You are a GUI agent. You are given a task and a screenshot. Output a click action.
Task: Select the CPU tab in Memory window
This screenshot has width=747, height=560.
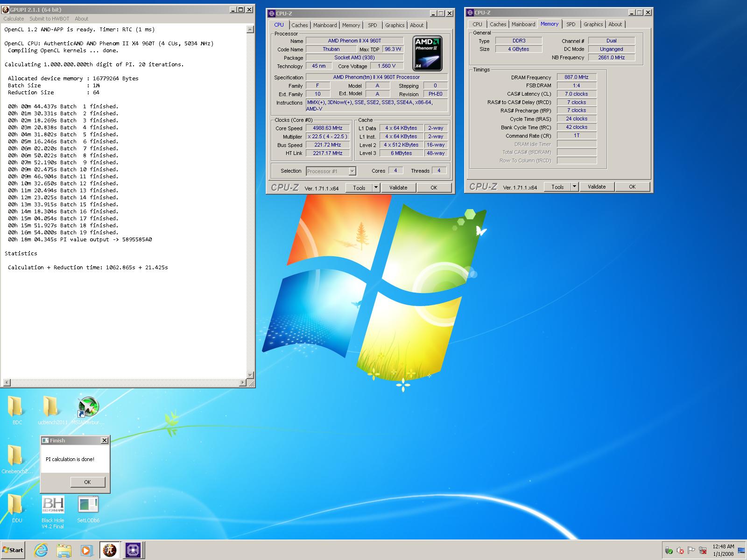477,24
